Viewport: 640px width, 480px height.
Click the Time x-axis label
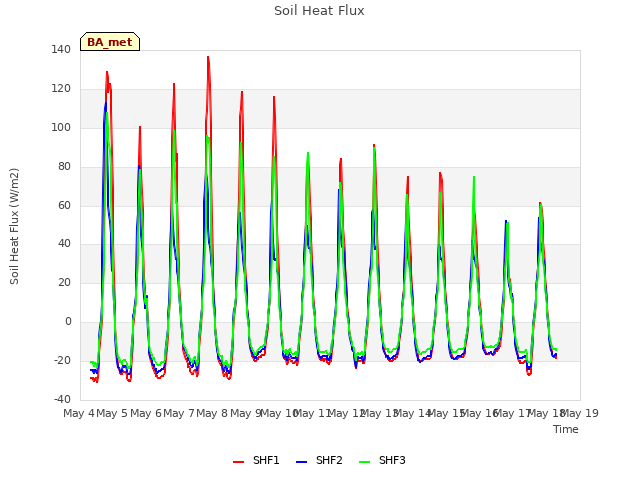[566, 429]
